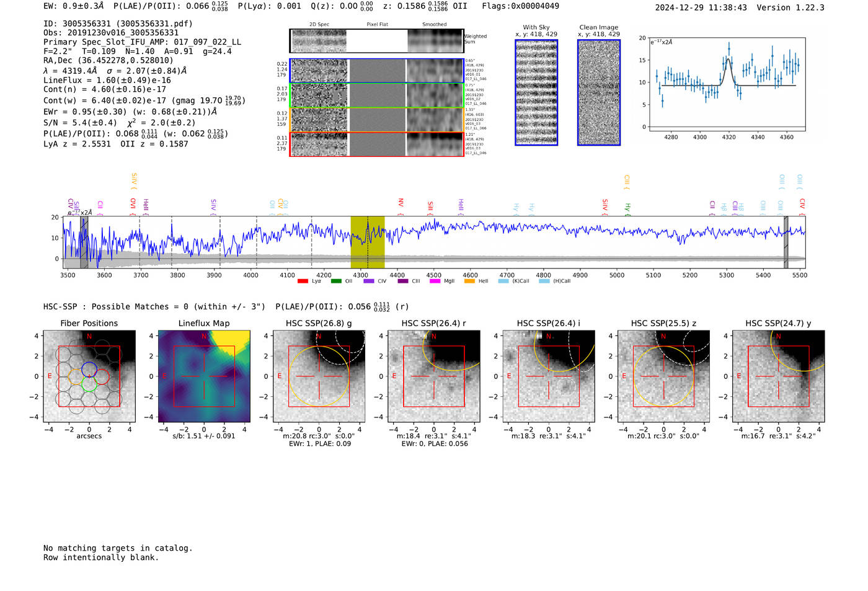Screen dimensions: 868x591
Task: Click the purple CIV legend swatch
Action: [x=369, y=281]
